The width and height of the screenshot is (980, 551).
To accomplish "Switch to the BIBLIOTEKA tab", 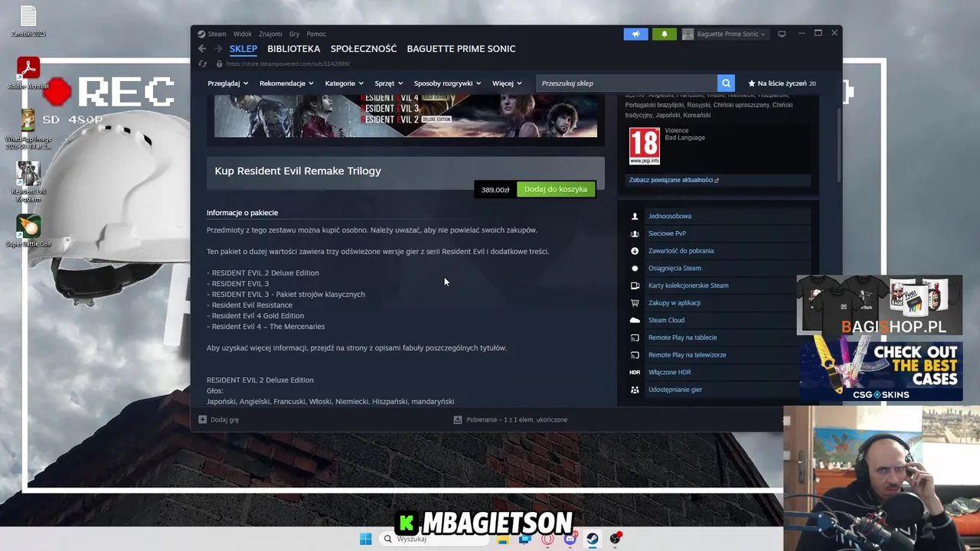I will tap(294, 49).
